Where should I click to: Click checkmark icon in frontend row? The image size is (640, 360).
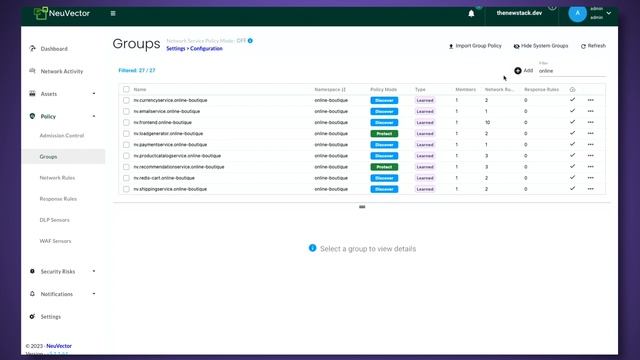tap(572, 122)
